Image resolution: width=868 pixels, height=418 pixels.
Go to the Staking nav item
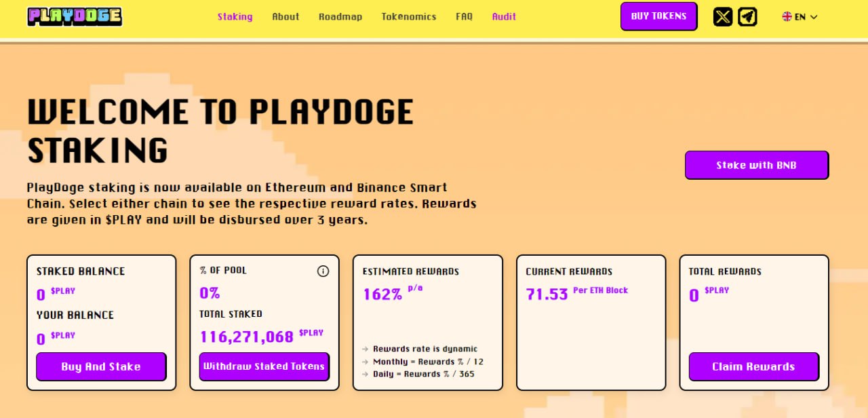click(235, 16)
